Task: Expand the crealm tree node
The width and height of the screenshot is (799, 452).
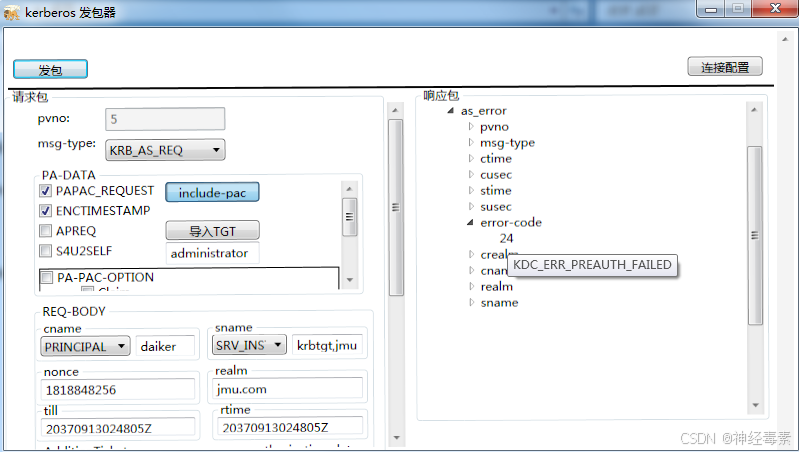Action: (471, 254)
